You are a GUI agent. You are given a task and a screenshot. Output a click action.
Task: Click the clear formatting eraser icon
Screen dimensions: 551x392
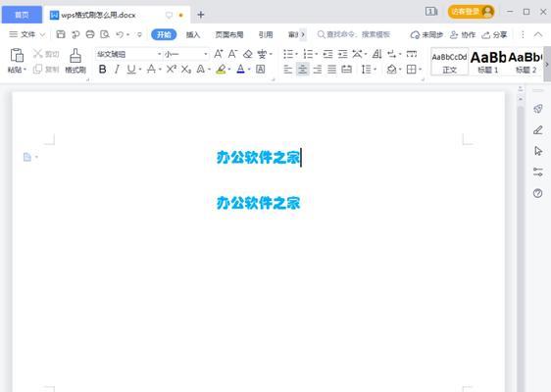[248, 54]
